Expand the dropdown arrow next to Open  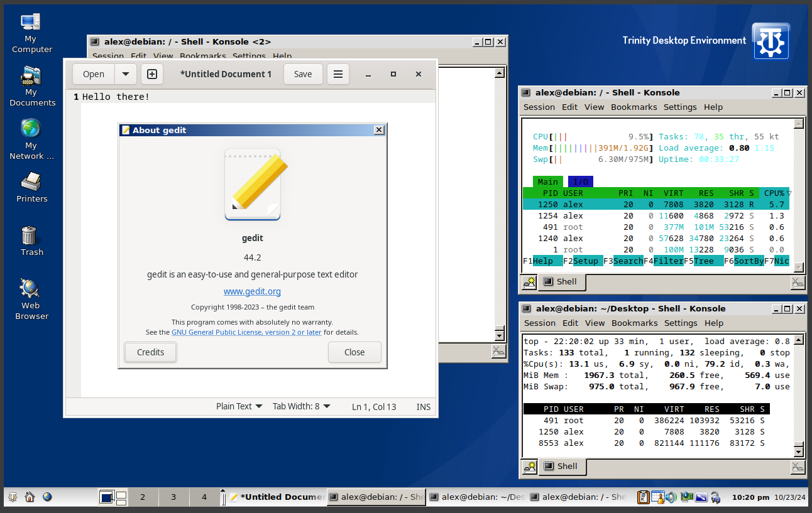point(126,74)
